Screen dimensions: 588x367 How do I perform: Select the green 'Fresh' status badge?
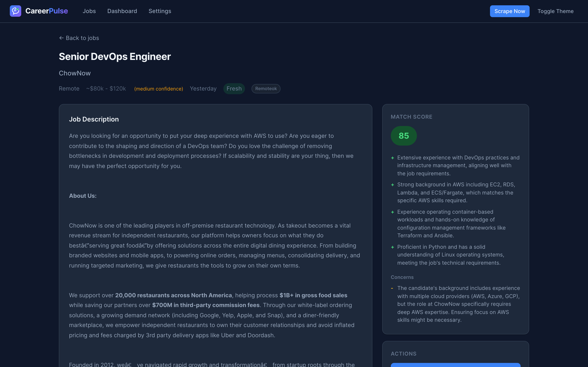(x=234, y=89)
